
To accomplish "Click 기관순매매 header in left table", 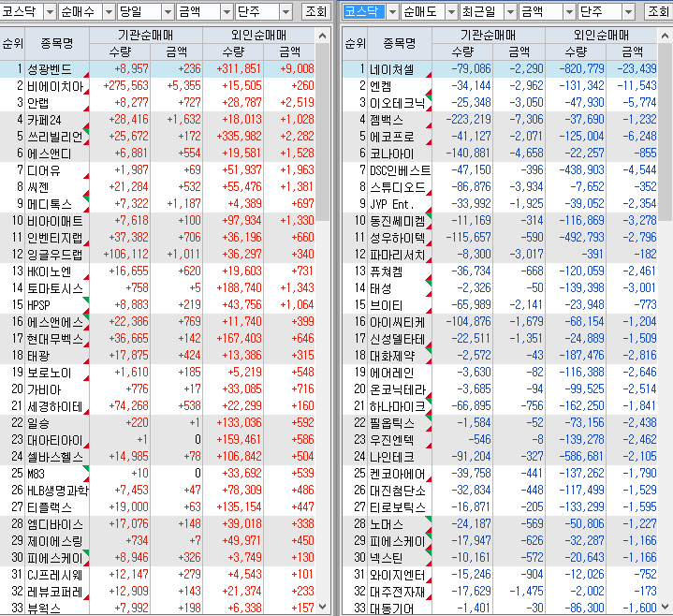I will pos(146,36).
